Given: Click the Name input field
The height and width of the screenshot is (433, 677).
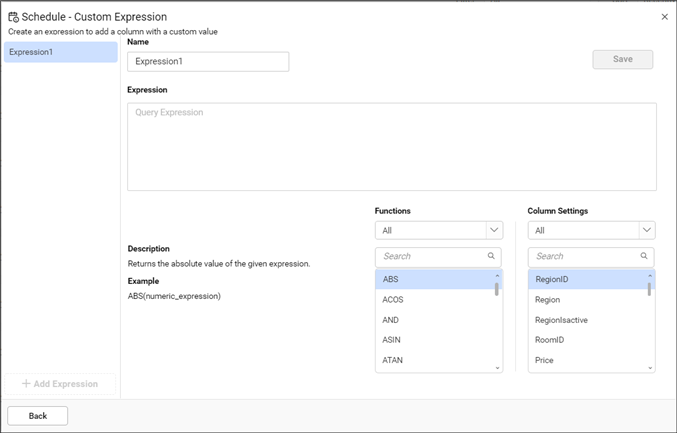Looking at the screenshot, I should click(208, 62).
